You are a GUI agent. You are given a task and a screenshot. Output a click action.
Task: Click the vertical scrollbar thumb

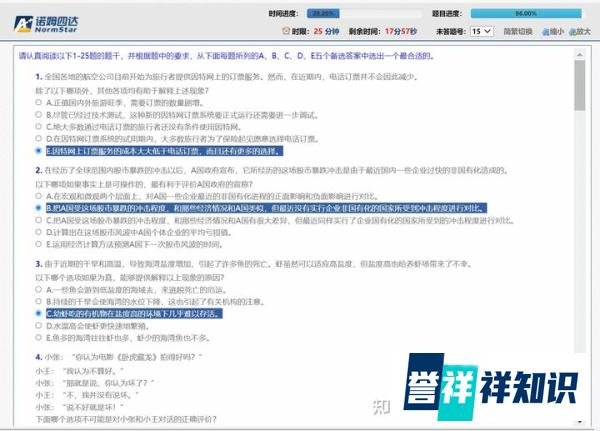click(x=580, y=85)
